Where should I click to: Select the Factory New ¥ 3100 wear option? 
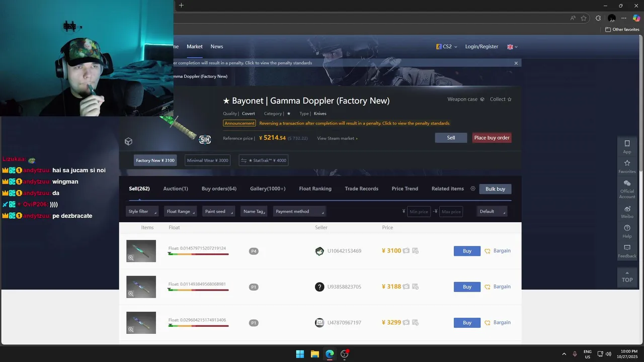(155, 160)
